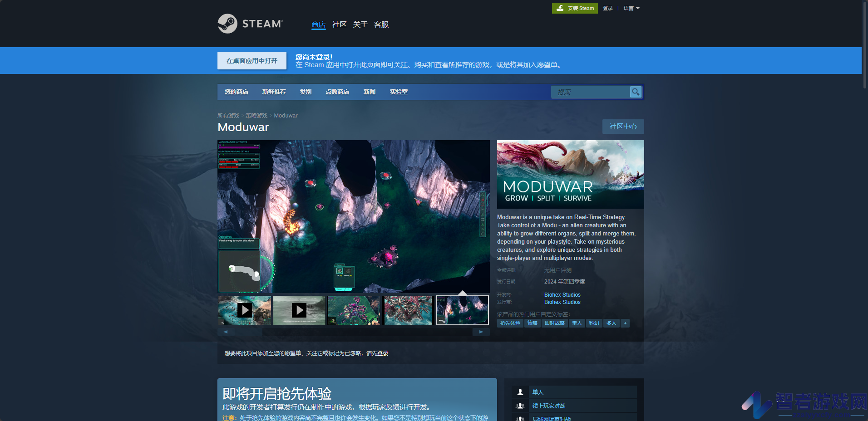Click the Steam logo in header
This screenshot has height=421, width=868.
(250, 24)
